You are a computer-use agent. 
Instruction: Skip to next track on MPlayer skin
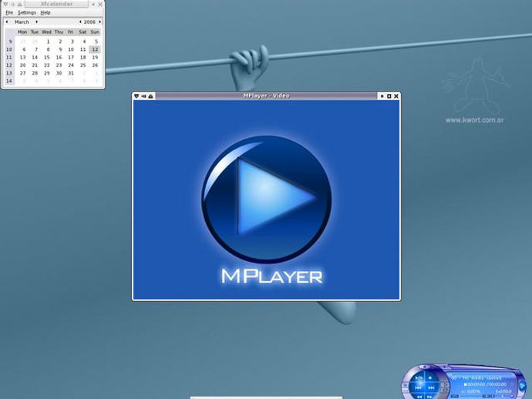tap(431, 387)
